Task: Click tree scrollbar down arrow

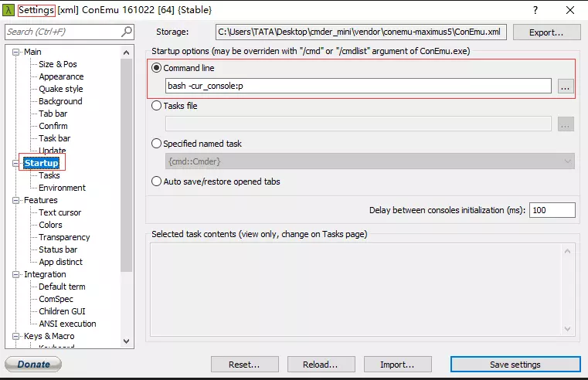Action: click(127, 341)
